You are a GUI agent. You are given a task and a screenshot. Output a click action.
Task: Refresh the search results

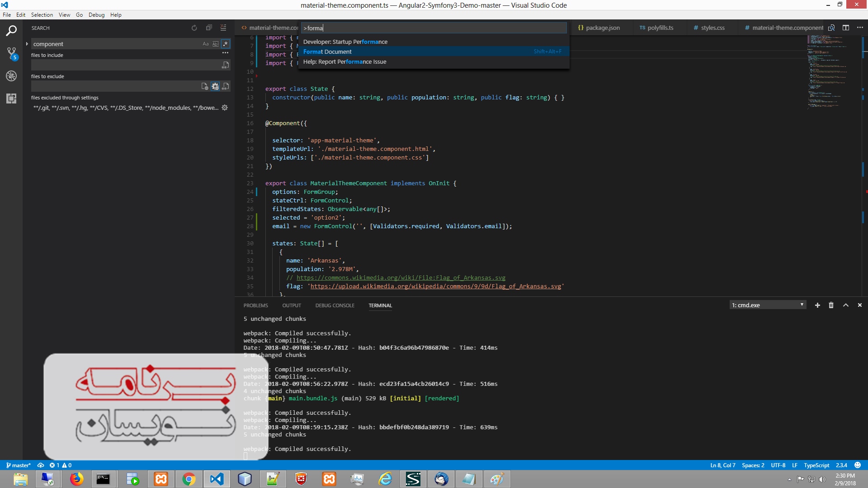tap(194, 28)
